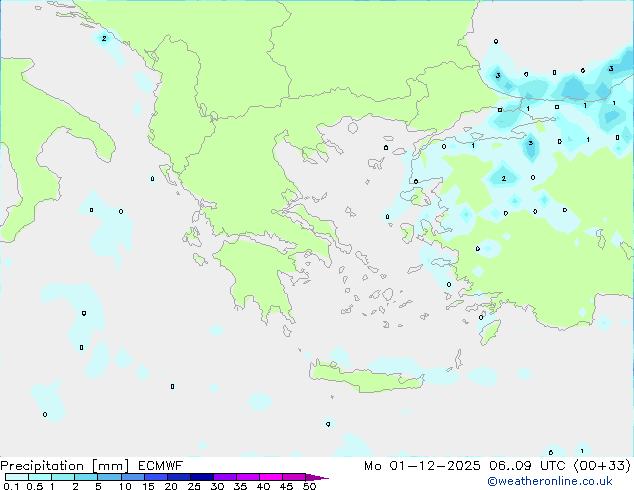This screenshot has height=490, width=634.
Task: Click the '(00+33)' forecast offset text
Action: [x=602, y=466]
